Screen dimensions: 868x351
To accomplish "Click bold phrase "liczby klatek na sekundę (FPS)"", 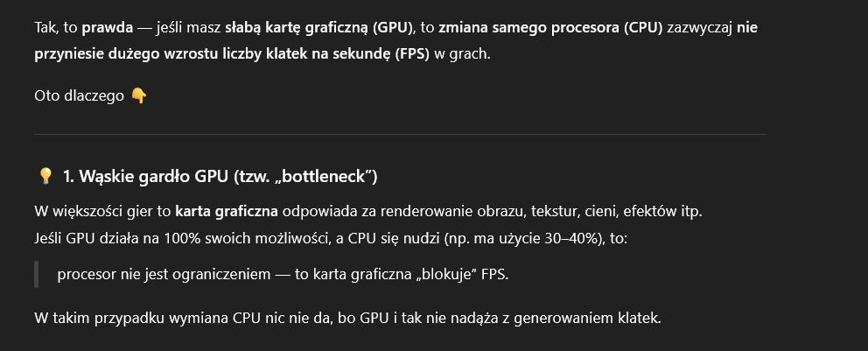I will click(x=325, y=54).
